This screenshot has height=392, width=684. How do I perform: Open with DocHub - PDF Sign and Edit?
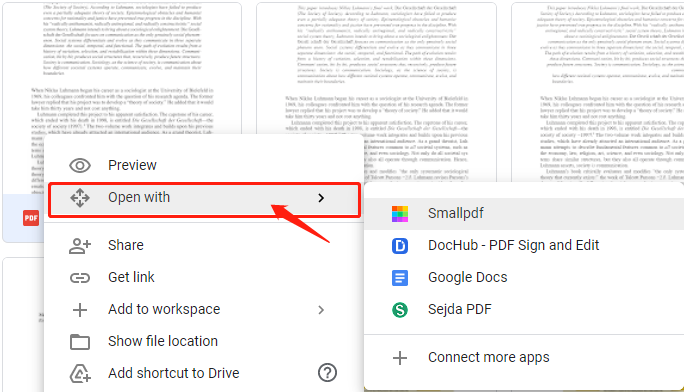pyautogui.click(x=524, y=245)
